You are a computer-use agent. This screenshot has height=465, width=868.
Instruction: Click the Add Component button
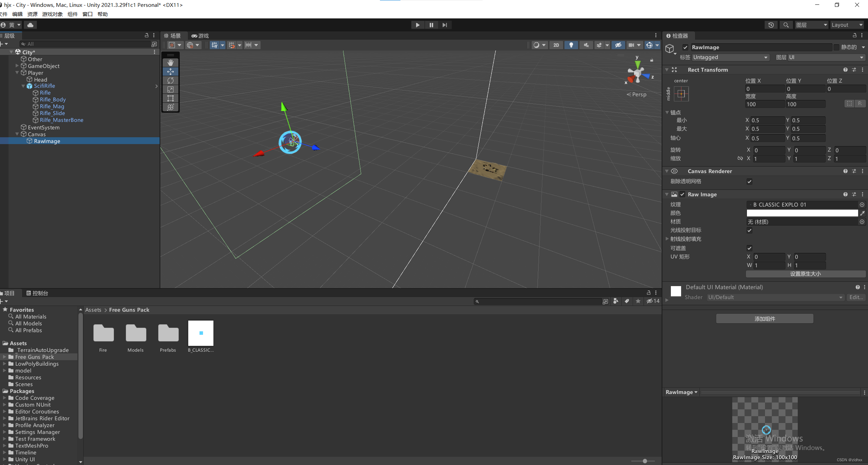point(764,319)
